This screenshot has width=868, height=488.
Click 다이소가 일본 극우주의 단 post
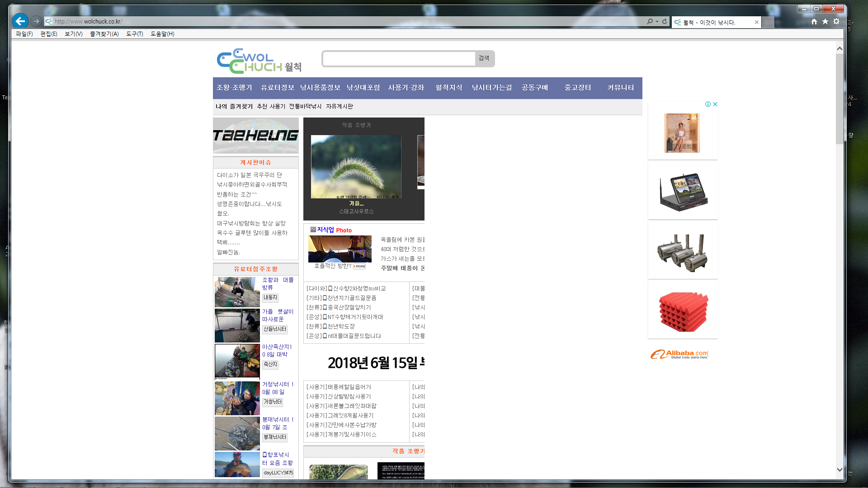[x=250, y=175]
